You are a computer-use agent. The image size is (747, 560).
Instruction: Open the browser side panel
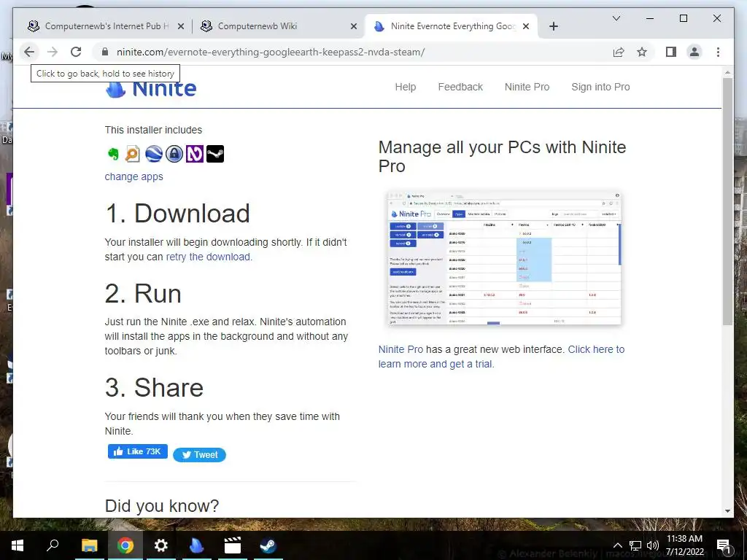[x=671, y=52]
